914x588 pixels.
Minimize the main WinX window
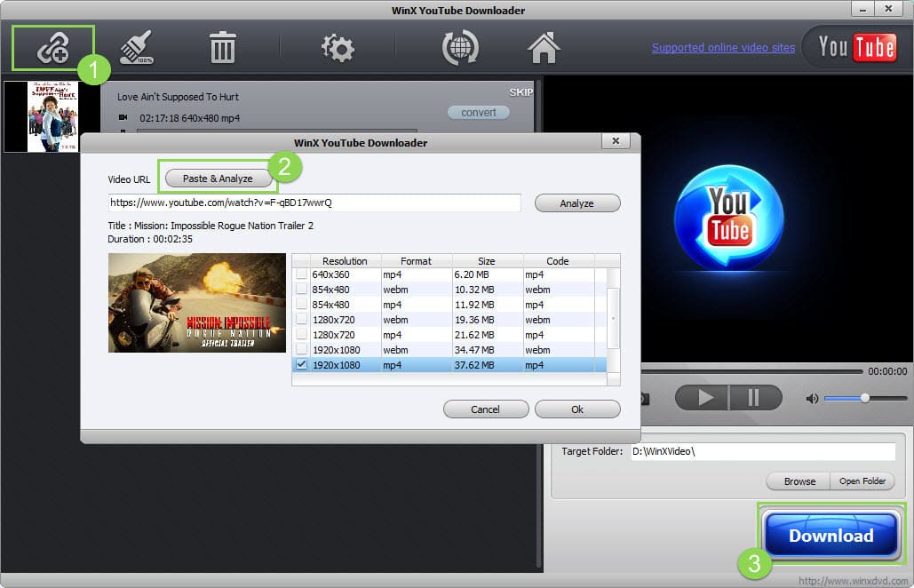click(862, 9)
